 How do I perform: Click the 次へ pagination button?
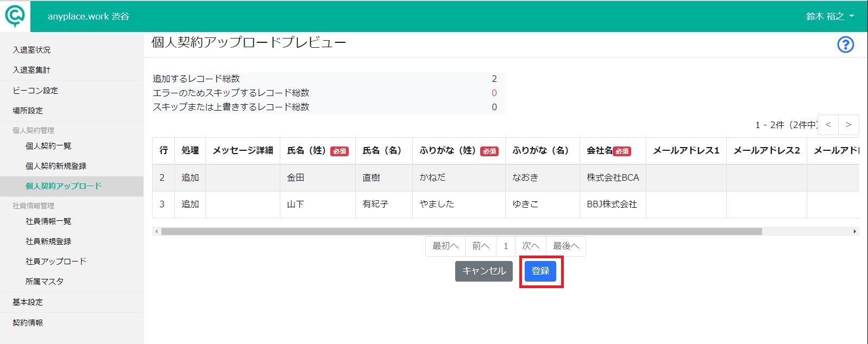tap(531, 246)
